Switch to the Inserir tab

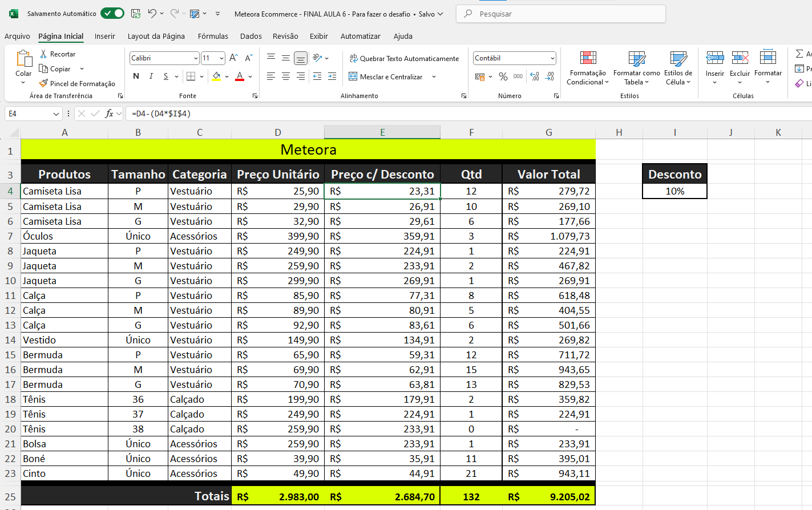coord(105,36)
